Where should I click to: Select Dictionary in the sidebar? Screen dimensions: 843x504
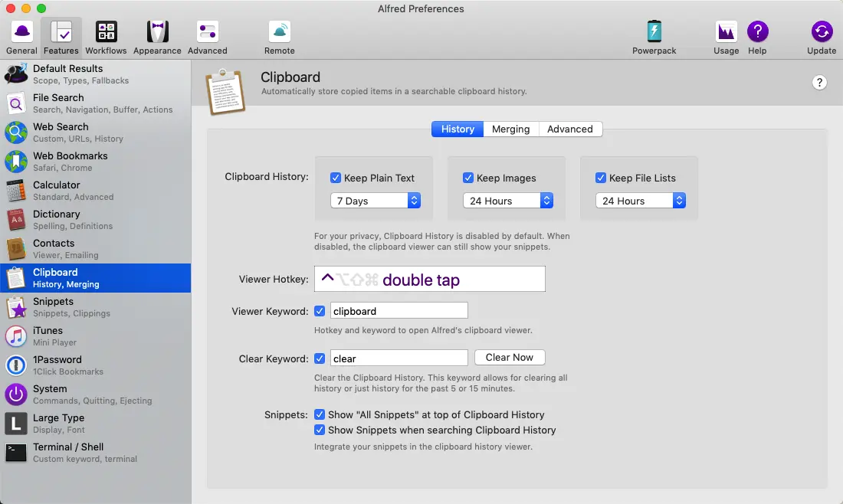(x=96, y=219)
